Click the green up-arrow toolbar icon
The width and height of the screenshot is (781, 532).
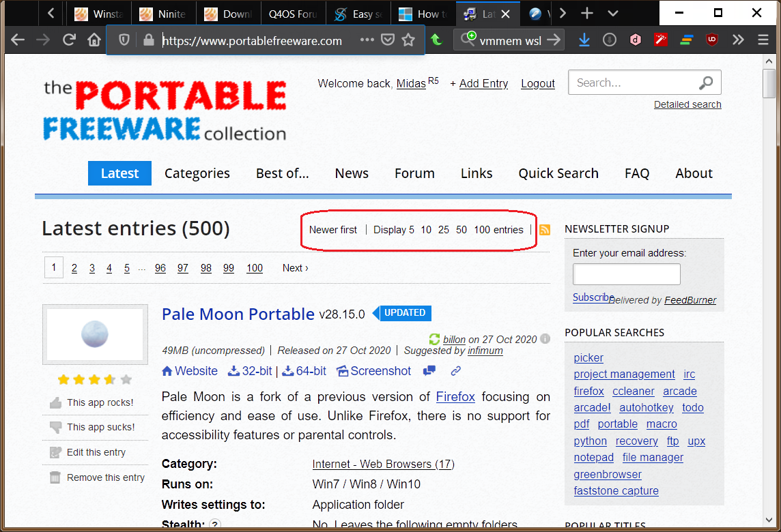(x=437, y=40)
